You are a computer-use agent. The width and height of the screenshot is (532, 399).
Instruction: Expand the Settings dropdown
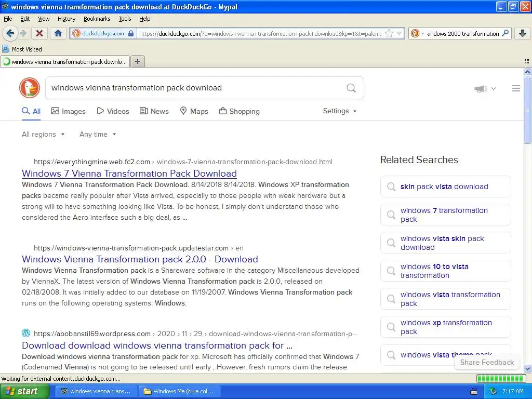tap(340, 111)
